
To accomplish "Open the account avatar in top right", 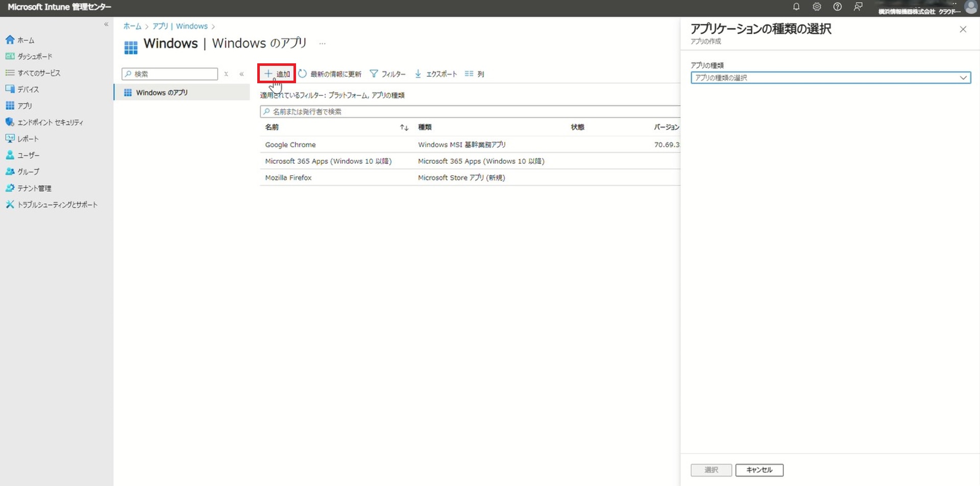I will click(x=971, y=7).
